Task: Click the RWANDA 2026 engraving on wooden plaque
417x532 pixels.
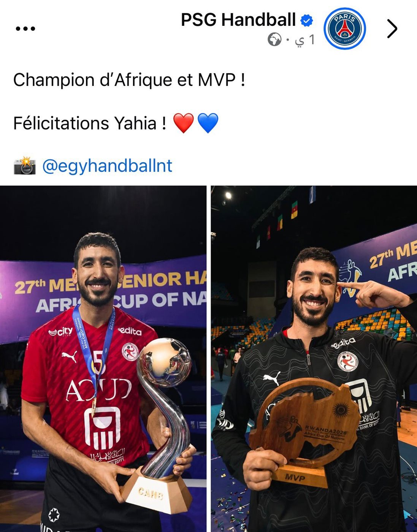Action: pos(324,432)
